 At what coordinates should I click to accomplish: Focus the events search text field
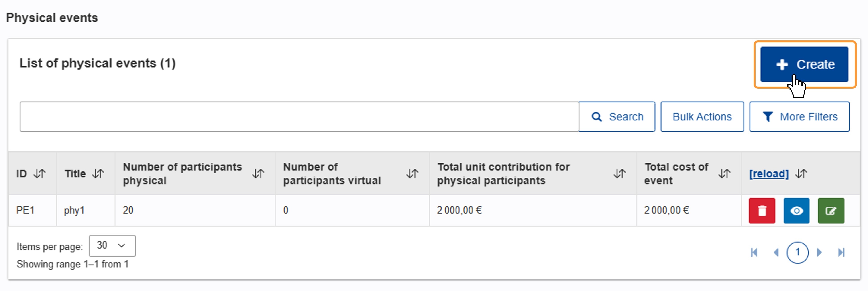click(299, 117)
